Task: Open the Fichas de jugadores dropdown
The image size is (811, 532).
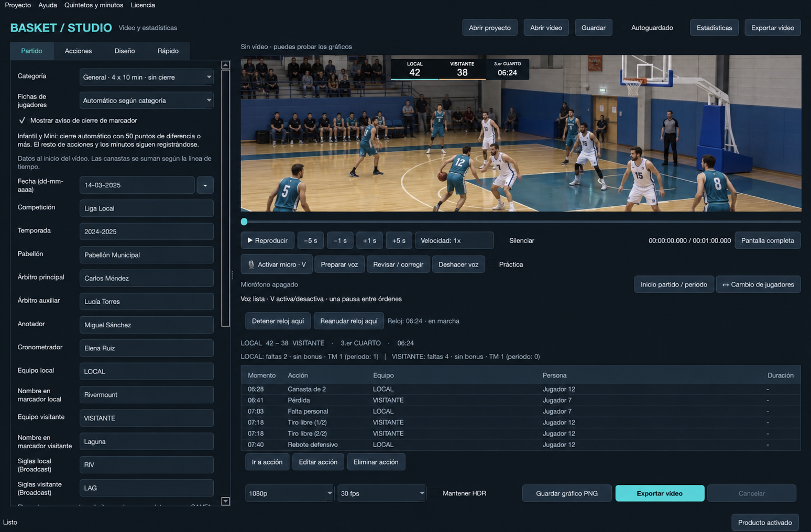Action: [146, 101]
